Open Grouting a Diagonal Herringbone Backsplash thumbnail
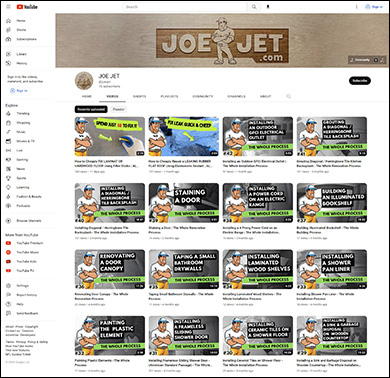The width and height of the screenshot is (390, 378). coord(332,136)
